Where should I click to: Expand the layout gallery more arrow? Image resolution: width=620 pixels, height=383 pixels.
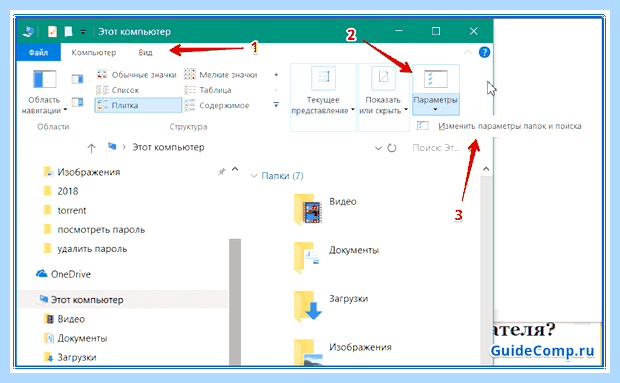(x=276, y=105)
